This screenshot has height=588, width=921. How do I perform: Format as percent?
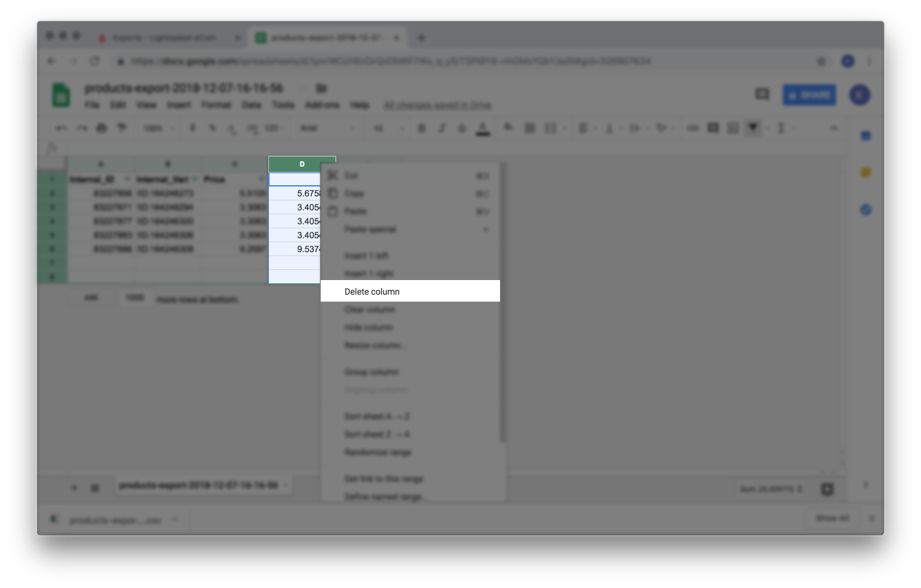tap(212, 128)
